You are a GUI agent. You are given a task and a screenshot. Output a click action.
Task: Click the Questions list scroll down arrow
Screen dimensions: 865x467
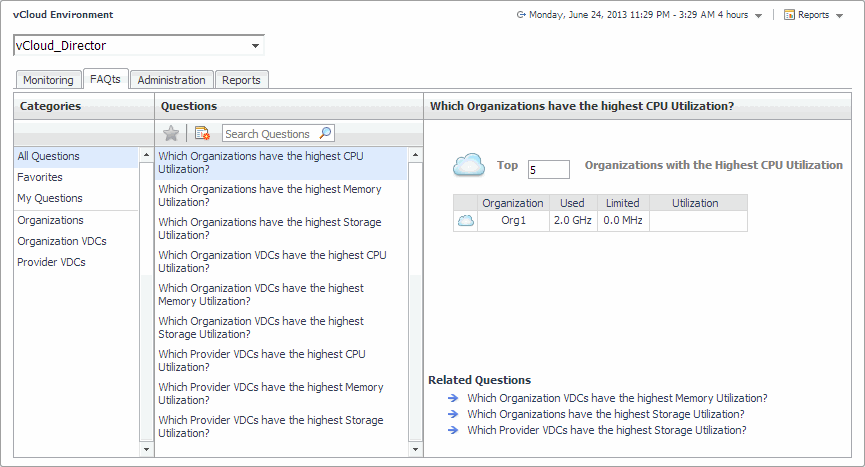click(415, 450)
